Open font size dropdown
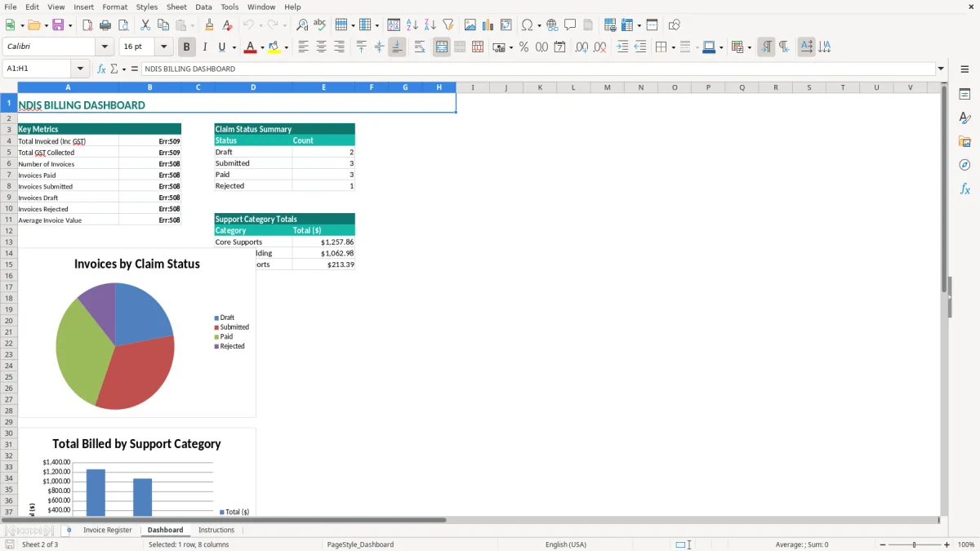 [x=163, y=47]
